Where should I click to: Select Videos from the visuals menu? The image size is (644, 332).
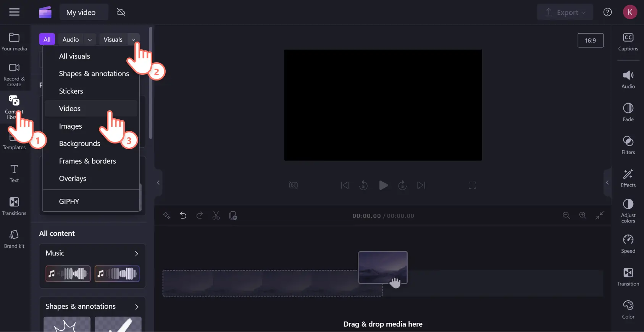pyautogui.click(x=70, y=109)
